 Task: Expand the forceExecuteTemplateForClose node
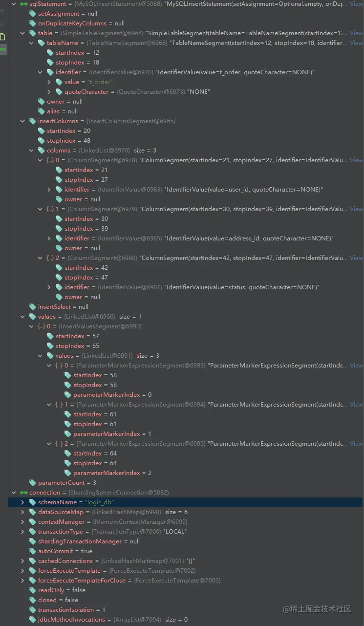22,581
